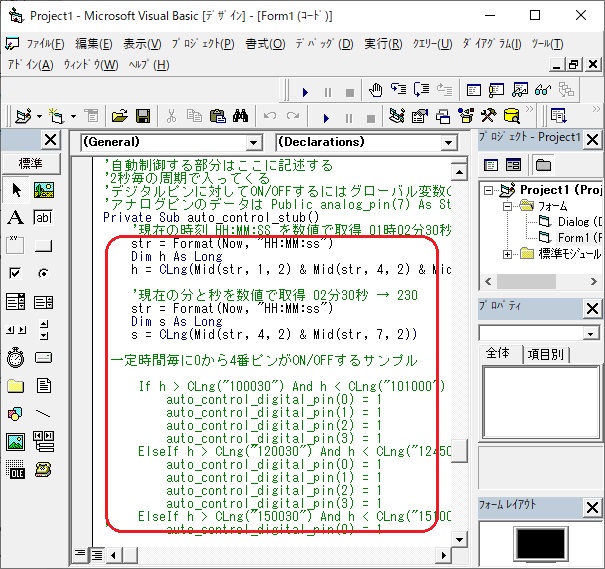Image resolution: width=605 pixels, height=569 pixels.
Task: Open the 表示(V) menu
Action: coord(142,44)
